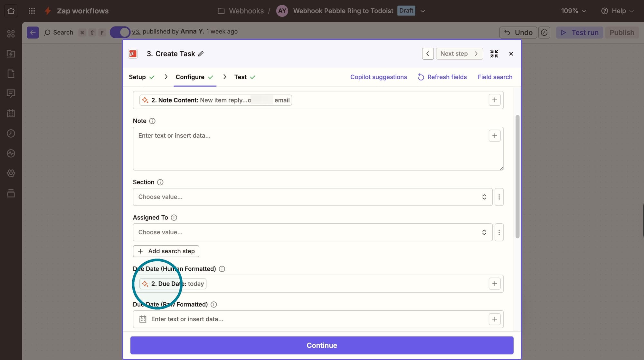This screenshot has width=644, height=360.
Task: Go to previous step chevron
Action: pos(428,54)
